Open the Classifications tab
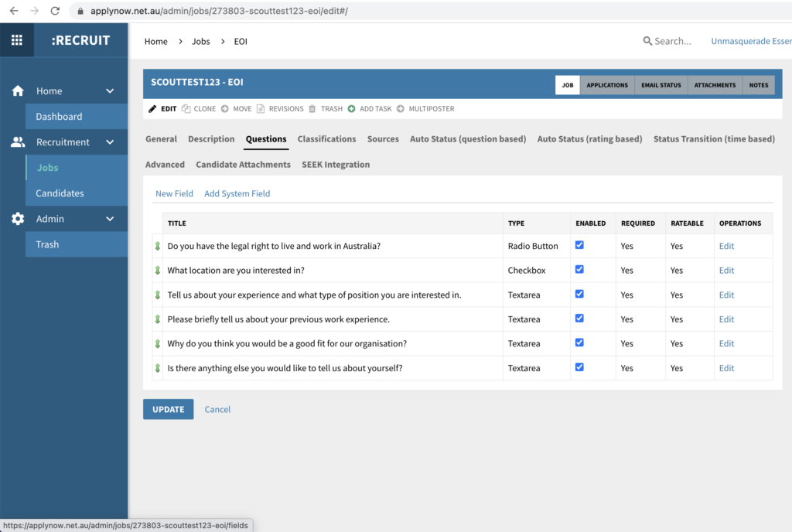 click(x=326, y=139)
